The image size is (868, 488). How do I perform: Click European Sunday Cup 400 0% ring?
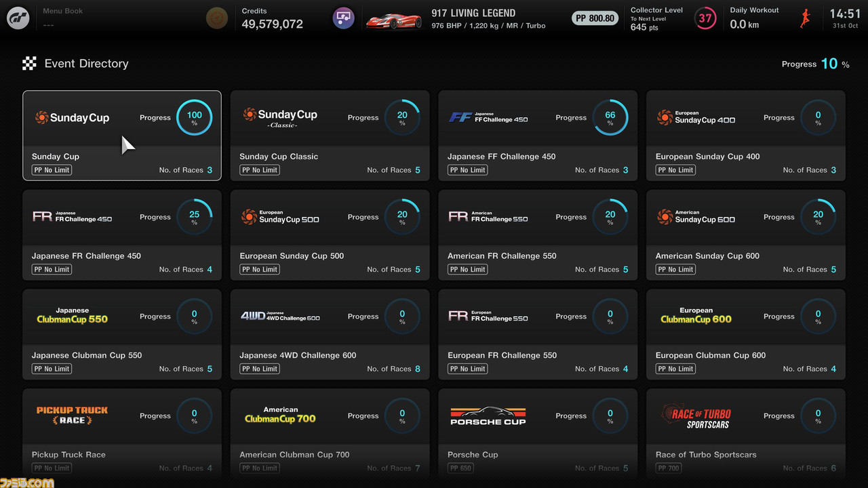[x=818, y=118]
